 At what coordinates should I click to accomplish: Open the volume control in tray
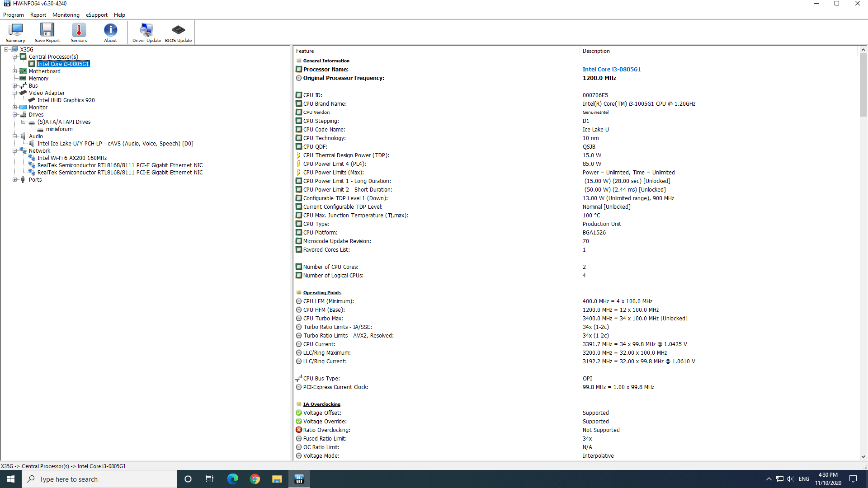[x=790, y=479]
